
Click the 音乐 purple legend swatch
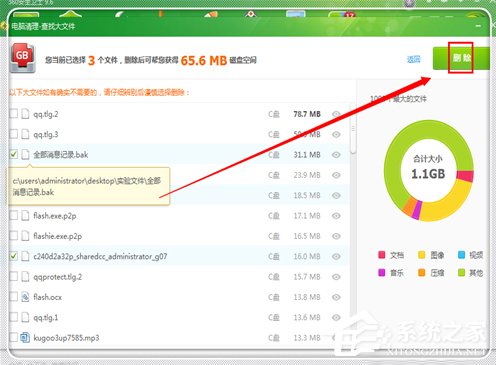[x=382, y=273]
